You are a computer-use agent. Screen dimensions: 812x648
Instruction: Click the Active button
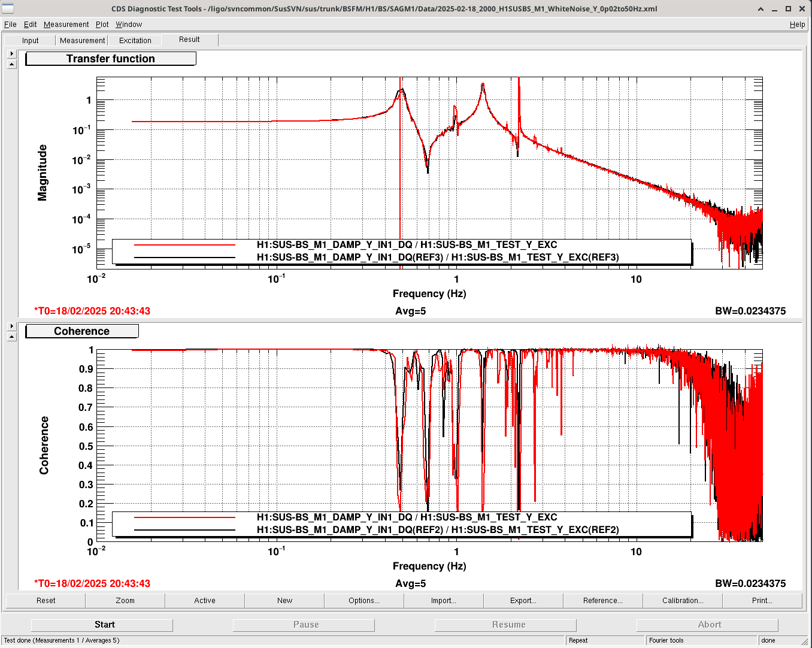click(x=205, y=600)
